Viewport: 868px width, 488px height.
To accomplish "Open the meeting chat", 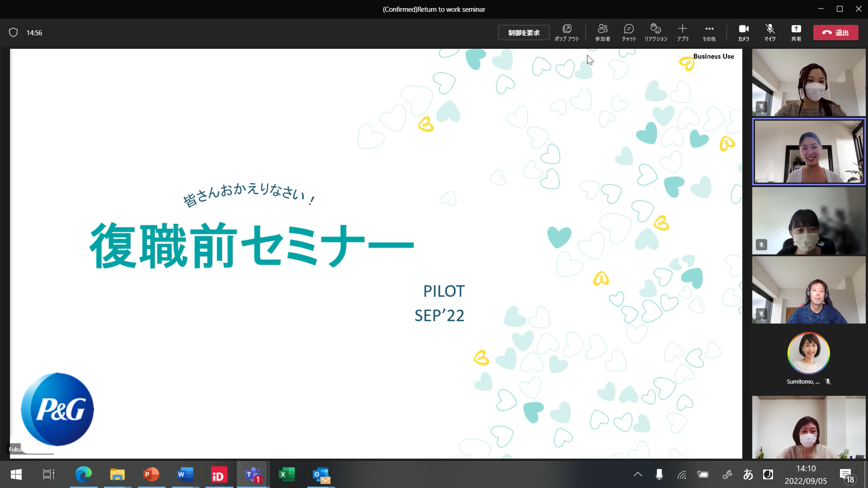I will (629, 33).
